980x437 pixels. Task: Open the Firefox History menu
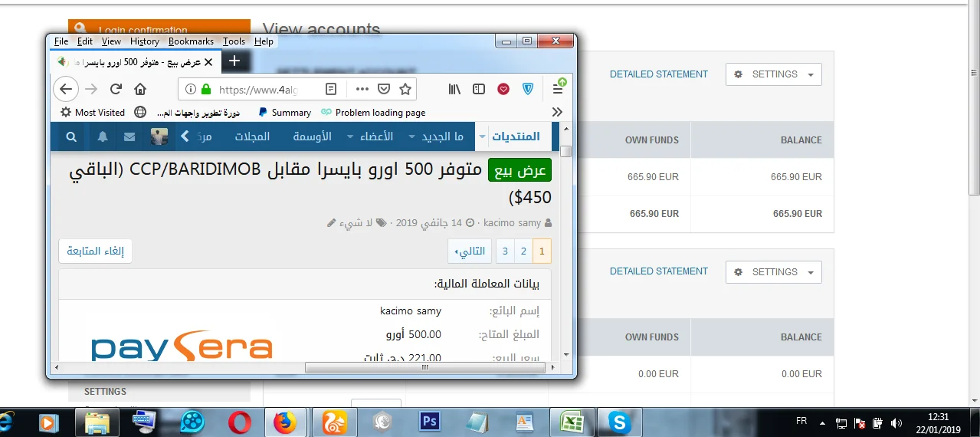click(x=144, y=41)
